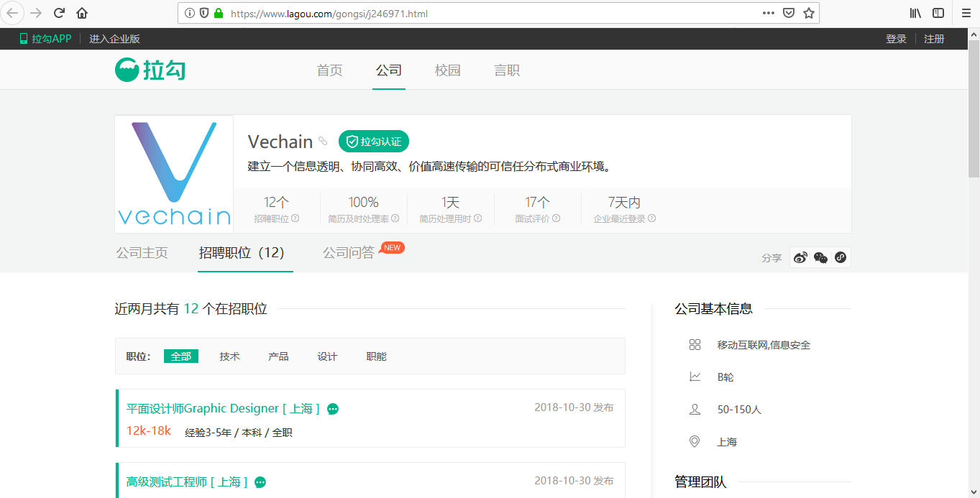Share via the third swirl share icon
The image size is (980, 498).
841,257
